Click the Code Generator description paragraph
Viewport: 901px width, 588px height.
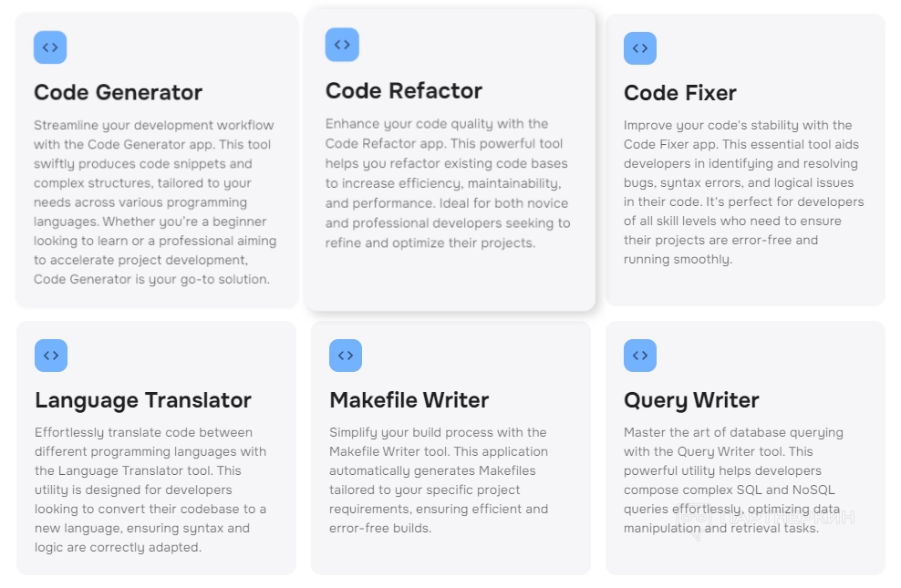coord(155,202)
